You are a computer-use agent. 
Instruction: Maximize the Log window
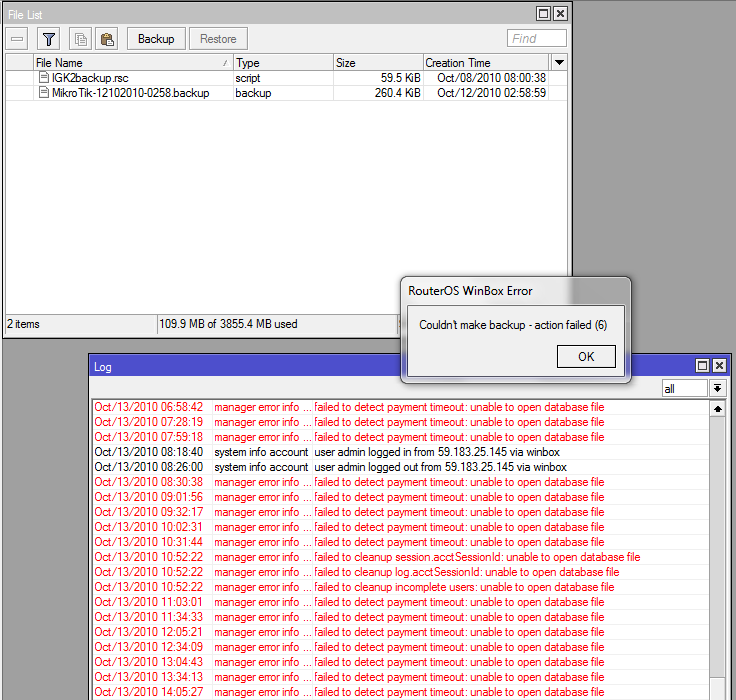click(702, 365)
